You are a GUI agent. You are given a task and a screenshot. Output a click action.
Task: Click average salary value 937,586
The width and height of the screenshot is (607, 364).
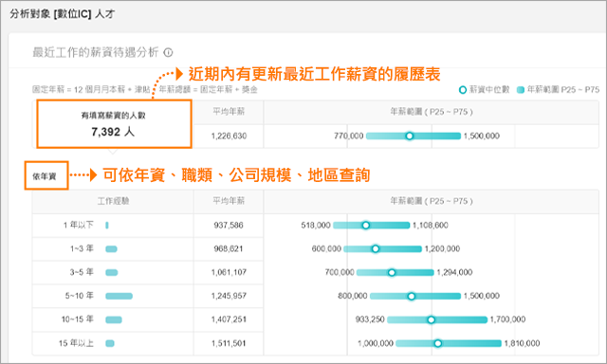click(229, 226)
